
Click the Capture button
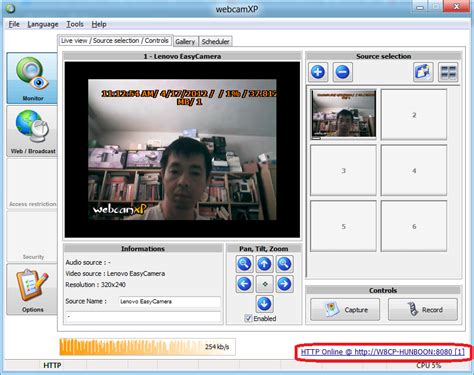click(x=345, y=310)
